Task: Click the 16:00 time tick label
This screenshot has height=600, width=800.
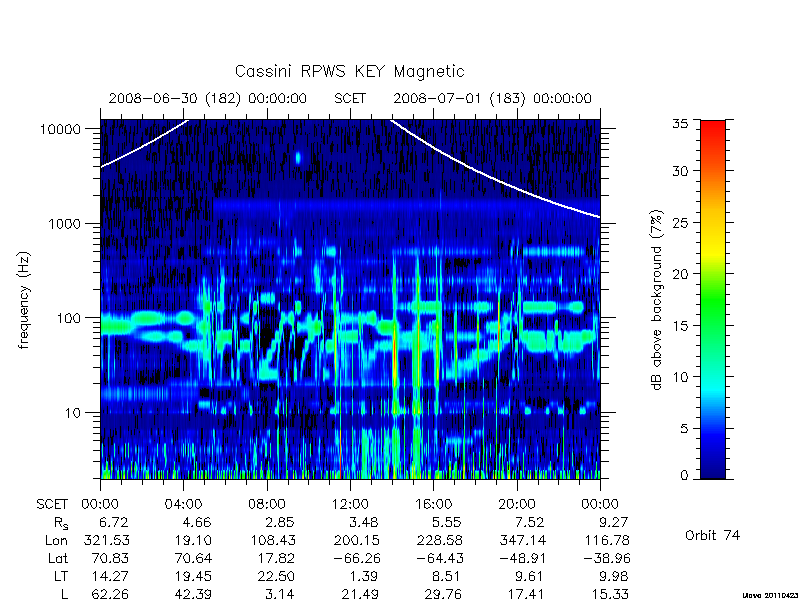Action: coord(433,505)
